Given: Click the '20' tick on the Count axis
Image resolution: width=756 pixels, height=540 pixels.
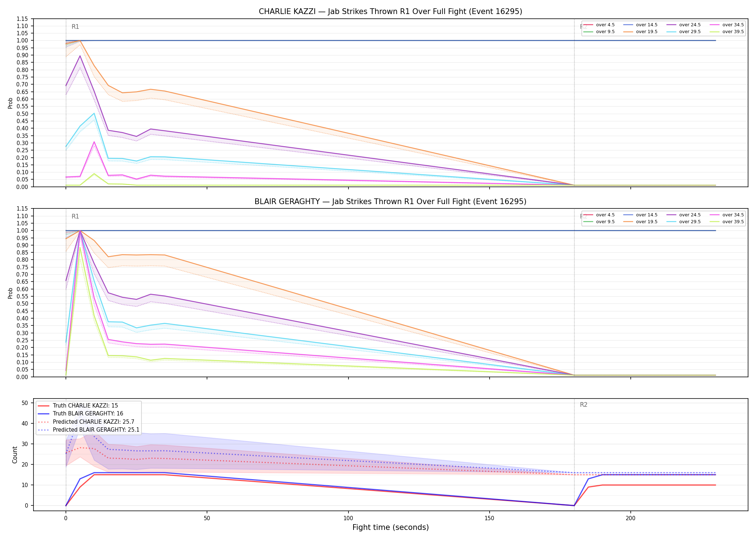Looking at the screenshot, I should (x=24, y=464).
